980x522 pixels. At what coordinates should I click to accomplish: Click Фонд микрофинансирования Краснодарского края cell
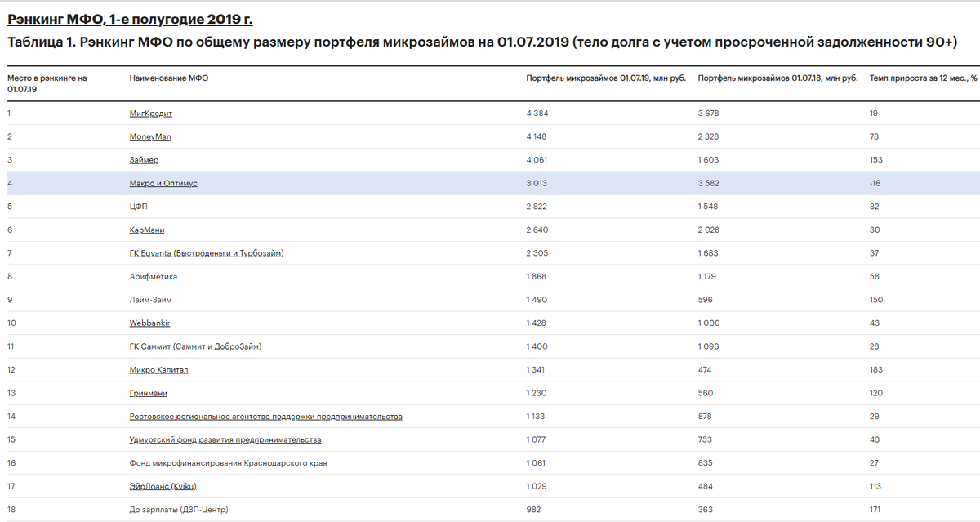point(229,463)
